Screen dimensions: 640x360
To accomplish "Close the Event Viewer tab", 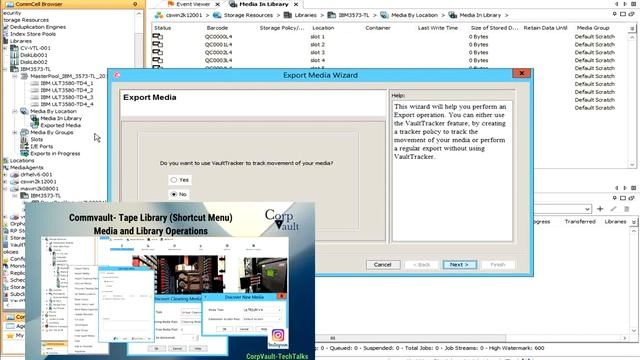I will pos(218,4).
